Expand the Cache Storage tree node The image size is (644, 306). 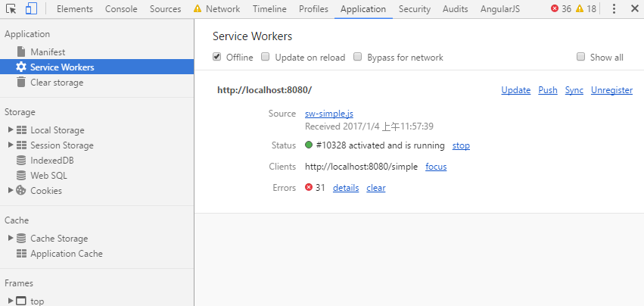(x=11, y=238)
